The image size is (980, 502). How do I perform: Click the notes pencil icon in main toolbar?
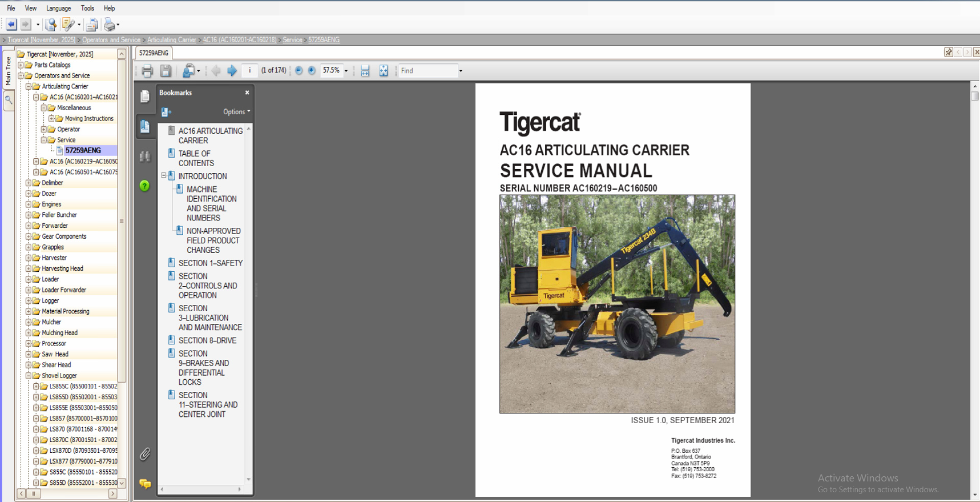[68, 25]
